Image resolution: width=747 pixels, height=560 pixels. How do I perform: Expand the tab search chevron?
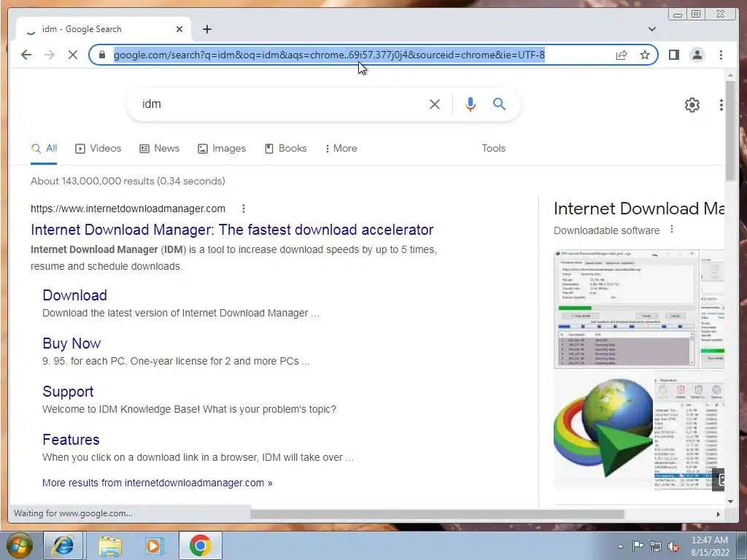[x=652, y=29]
